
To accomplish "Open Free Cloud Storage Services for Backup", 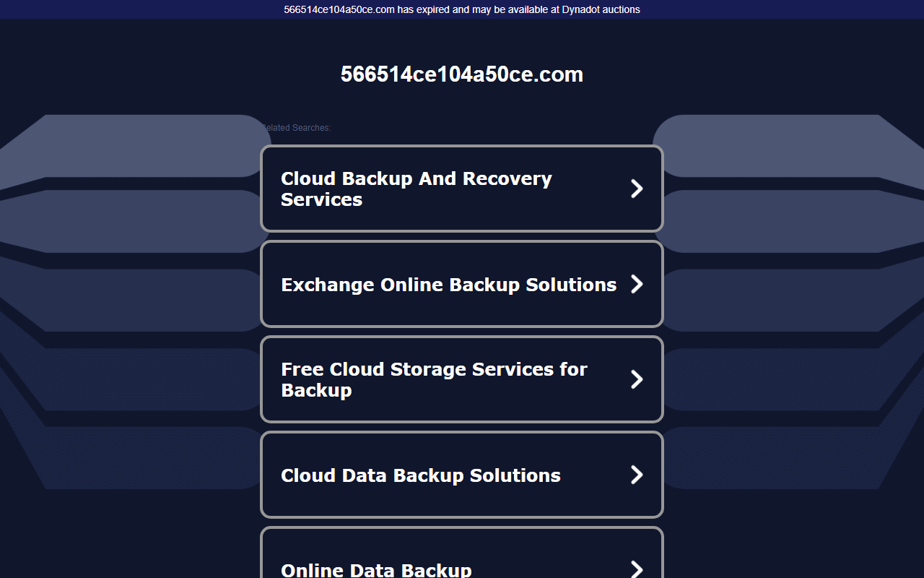I will pyautogui.click(x=461, y=379).
